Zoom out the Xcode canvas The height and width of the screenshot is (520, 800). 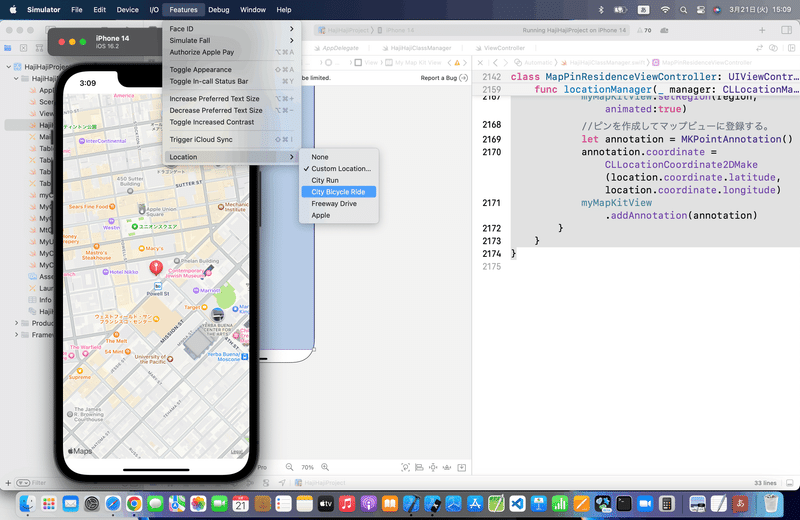click(289, 467)
